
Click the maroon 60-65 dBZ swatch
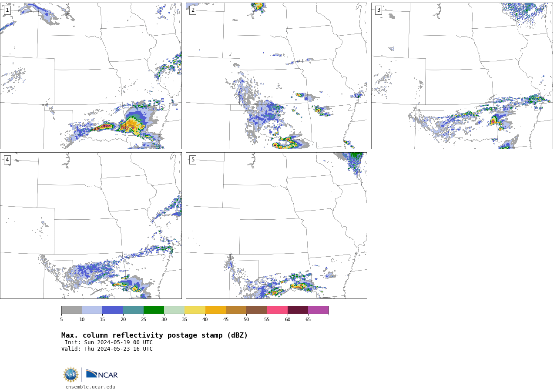coord(298,310)
